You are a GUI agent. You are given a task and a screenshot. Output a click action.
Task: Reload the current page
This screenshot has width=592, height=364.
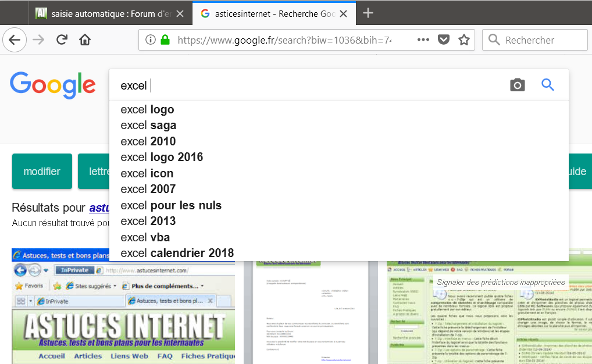pos(62,40)
